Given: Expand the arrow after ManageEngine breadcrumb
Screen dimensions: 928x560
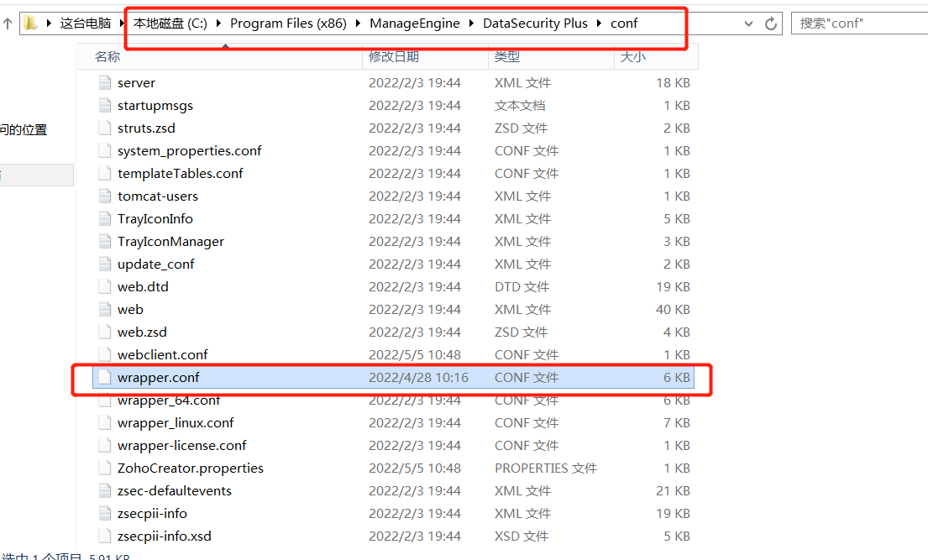Looking at the screenshot, I should 471,23.
